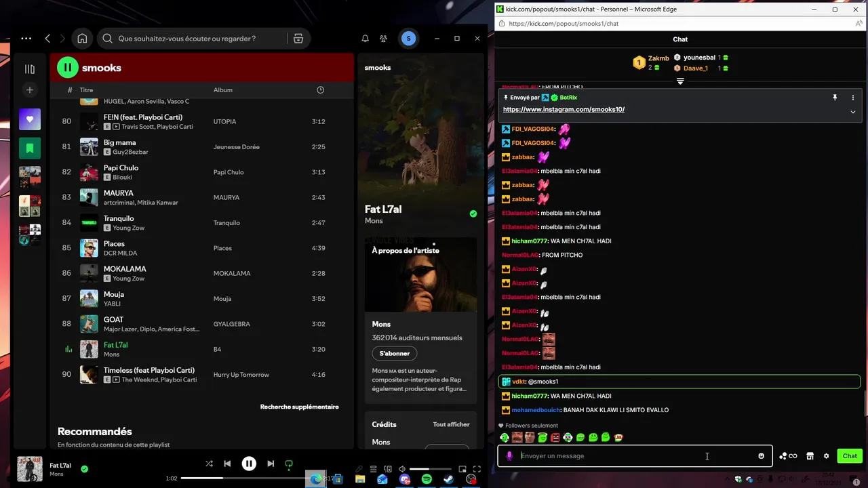Adjust Spotify volume slider
The width and height of the screenshot is (868, 488).
point(430,469)
